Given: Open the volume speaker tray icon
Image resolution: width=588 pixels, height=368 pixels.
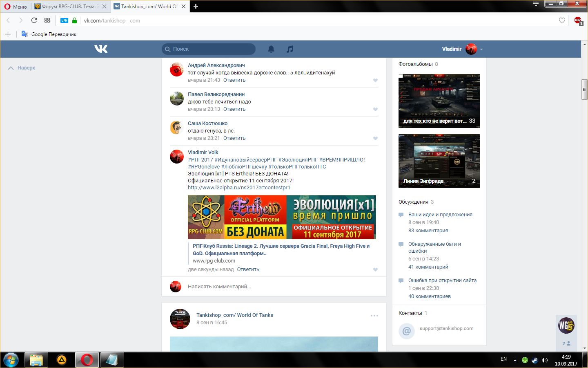Looking at the screenshot, I should [544, 360].
